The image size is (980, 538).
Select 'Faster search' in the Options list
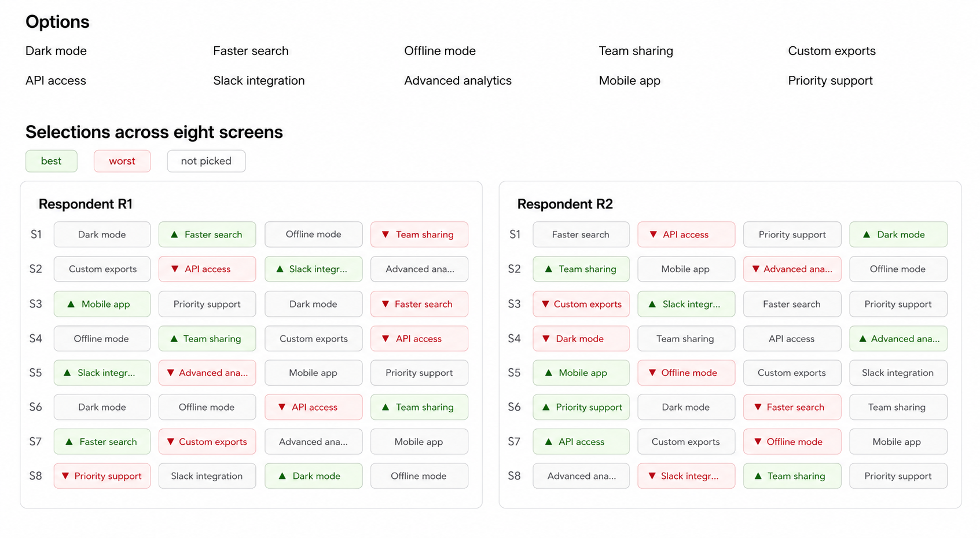point(251,51)
